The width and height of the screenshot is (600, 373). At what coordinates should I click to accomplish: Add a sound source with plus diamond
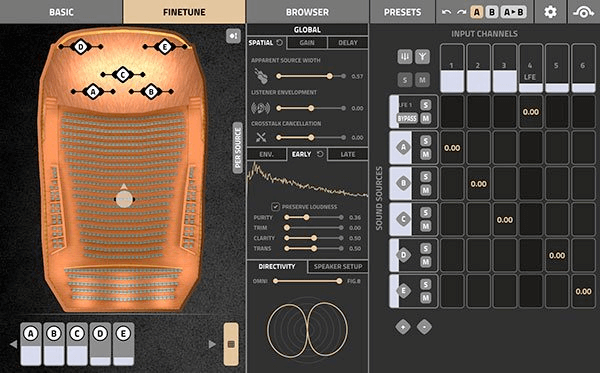click(403, 327)
